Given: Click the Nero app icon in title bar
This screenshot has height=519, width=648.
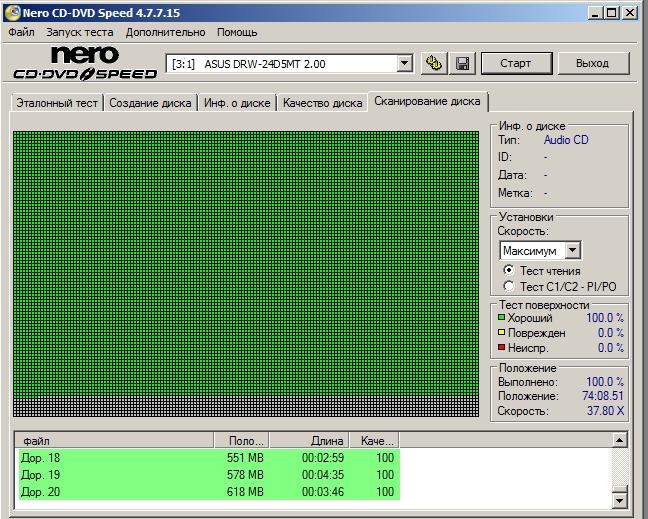Looking at the screenshot, I should click(11, 12).
